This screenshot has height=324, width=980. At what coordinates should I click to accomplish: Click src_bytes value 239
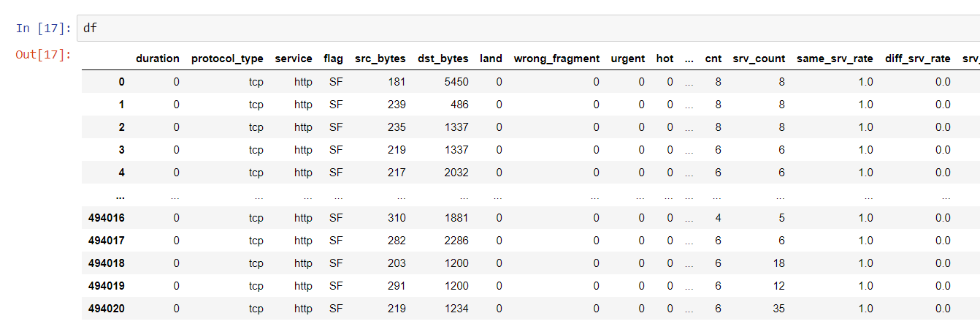(x=397, y=105)
